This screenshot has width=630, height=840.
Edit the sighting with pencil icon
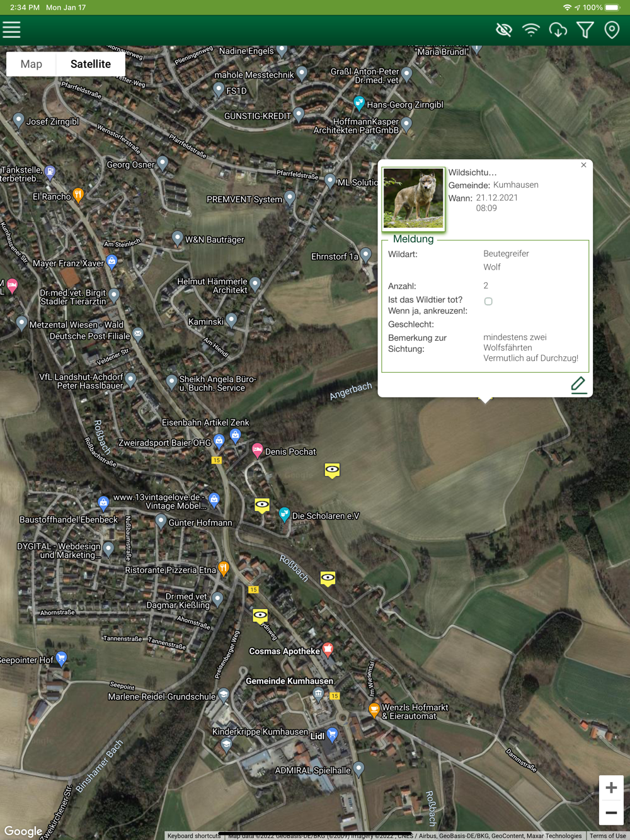click(578, 385)
